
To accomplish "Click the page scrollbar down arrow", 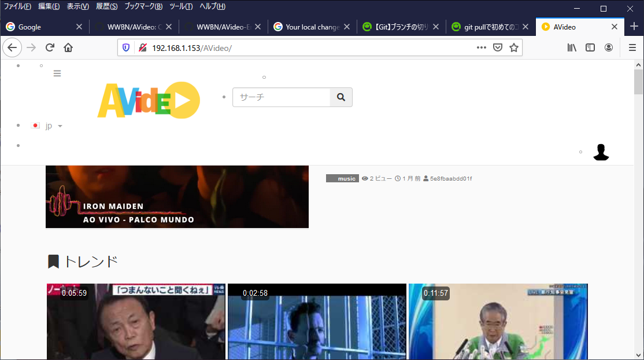I will (x=638, y=355).
